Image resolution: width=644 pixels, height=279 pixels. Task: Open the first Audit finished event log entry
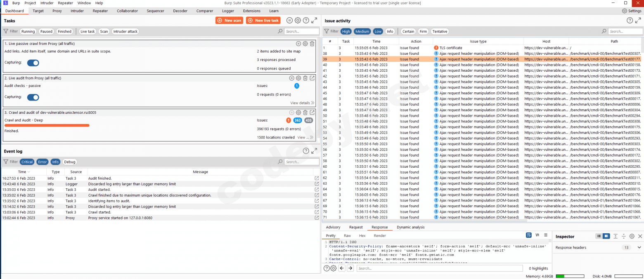317,178
